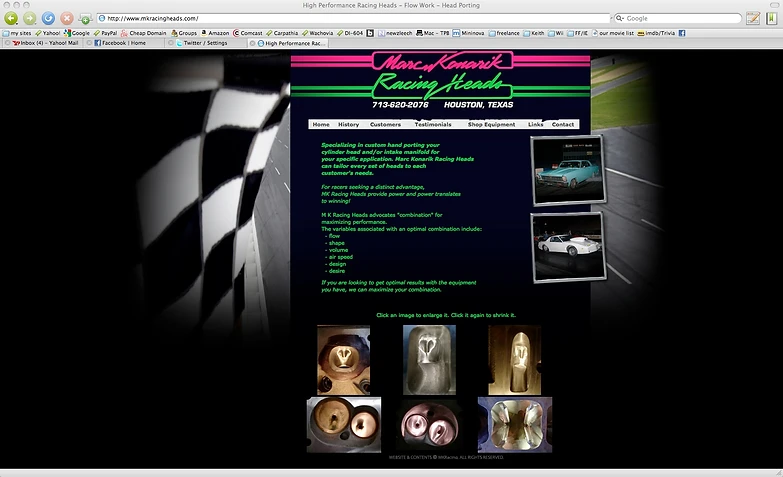
Task: Open the Comcast bookmark
Action: [248, 33]
